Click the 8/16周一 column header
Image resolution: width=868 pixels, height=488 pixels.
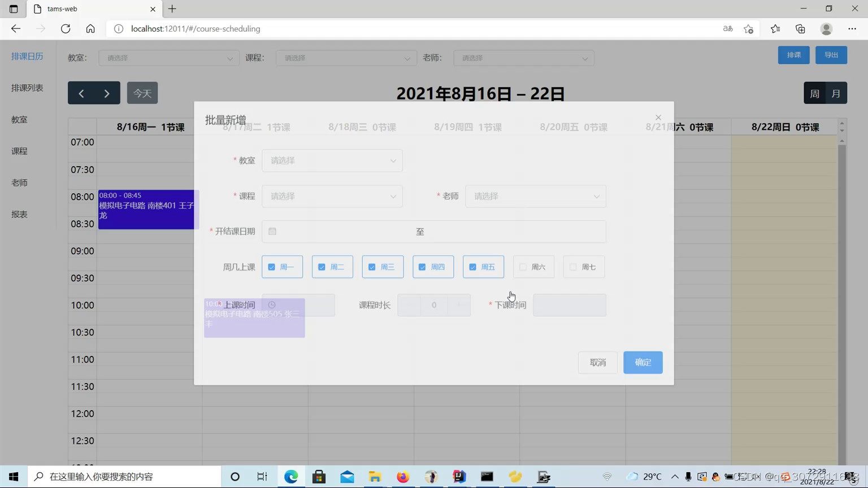150,127
